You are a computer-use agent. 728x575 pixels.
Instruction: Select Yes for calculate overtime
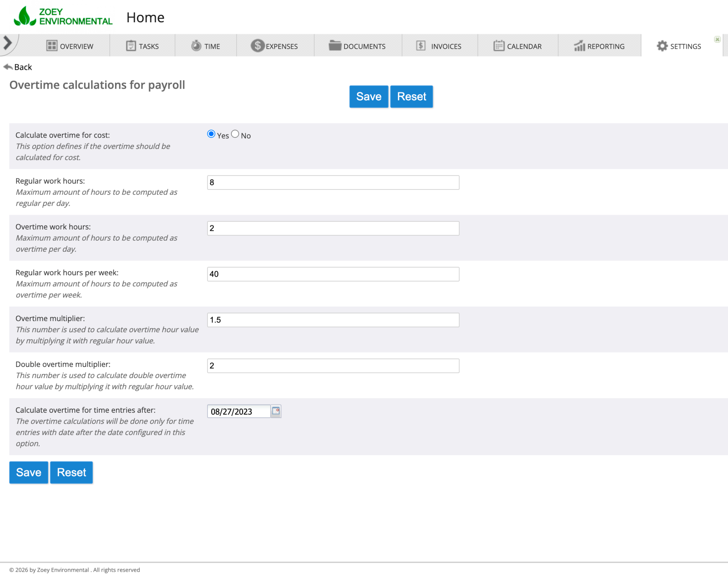tap(211, 134)
